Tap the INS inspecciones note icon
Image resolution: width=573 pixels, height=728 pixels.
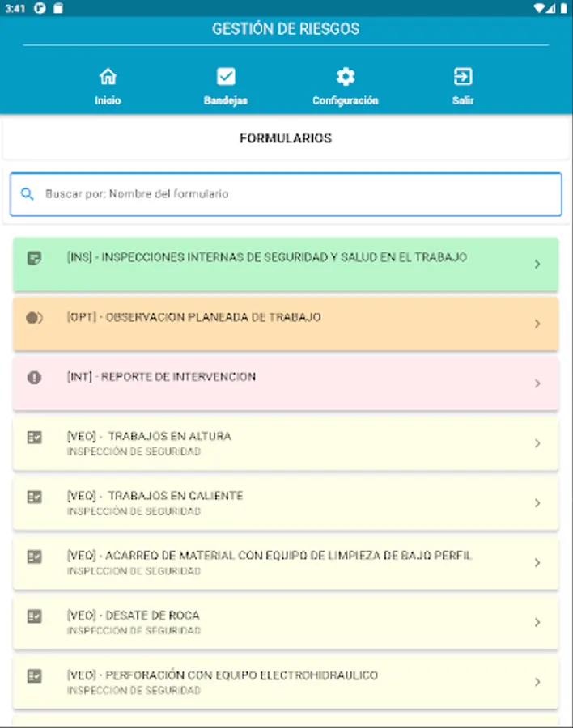(x=34, y=258)
